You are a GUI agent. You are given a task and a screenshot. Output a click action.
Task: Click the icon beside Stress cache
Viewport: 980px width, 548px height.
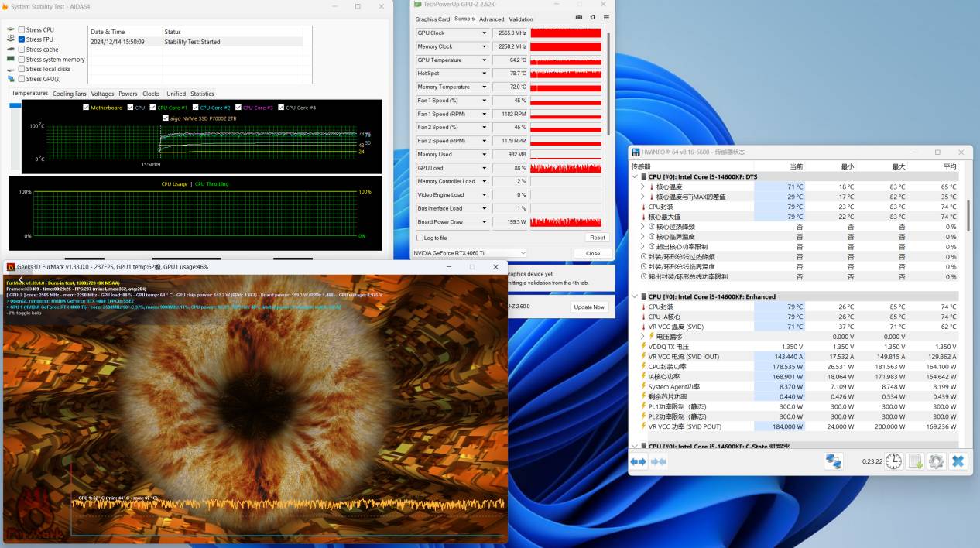click(11, 50)
